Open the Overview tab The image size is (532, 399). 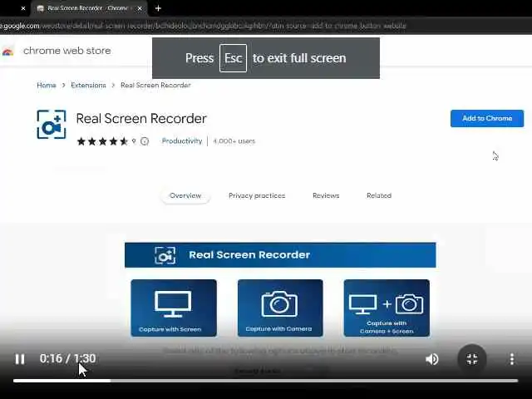[185, 196]
